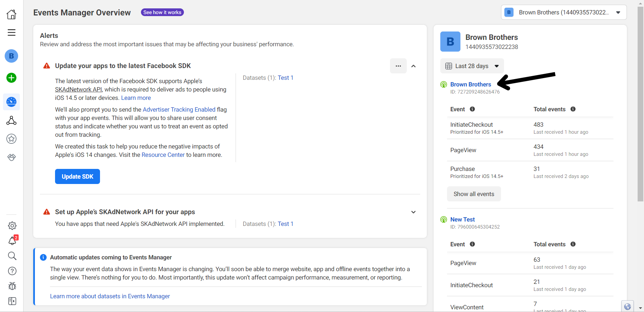Screen dimensions: 644x312
Task: Click the warning icon beside SKAdNetwork alert
Action: pyautogui.click(x=47, y=212)
